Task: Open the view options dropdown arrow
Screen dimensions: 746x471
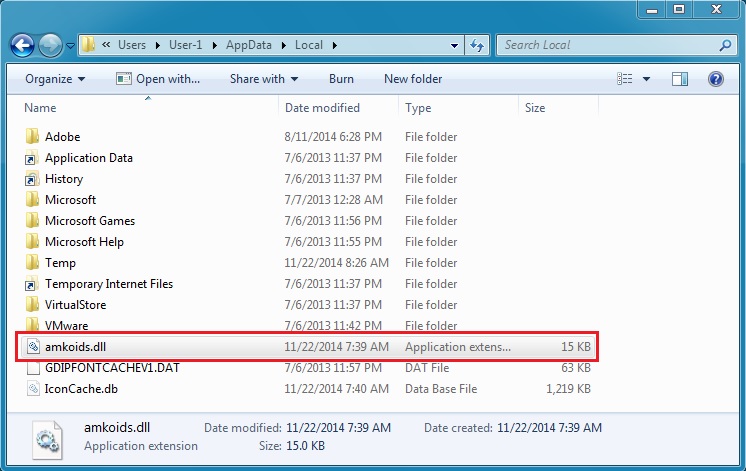Action: point(646,79)
